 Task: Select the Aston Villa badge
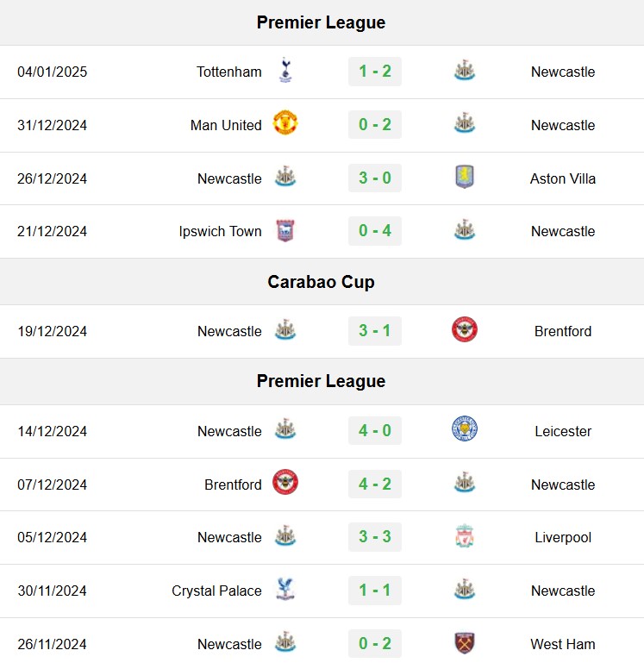pyautogui.click(x=465, y=177)
